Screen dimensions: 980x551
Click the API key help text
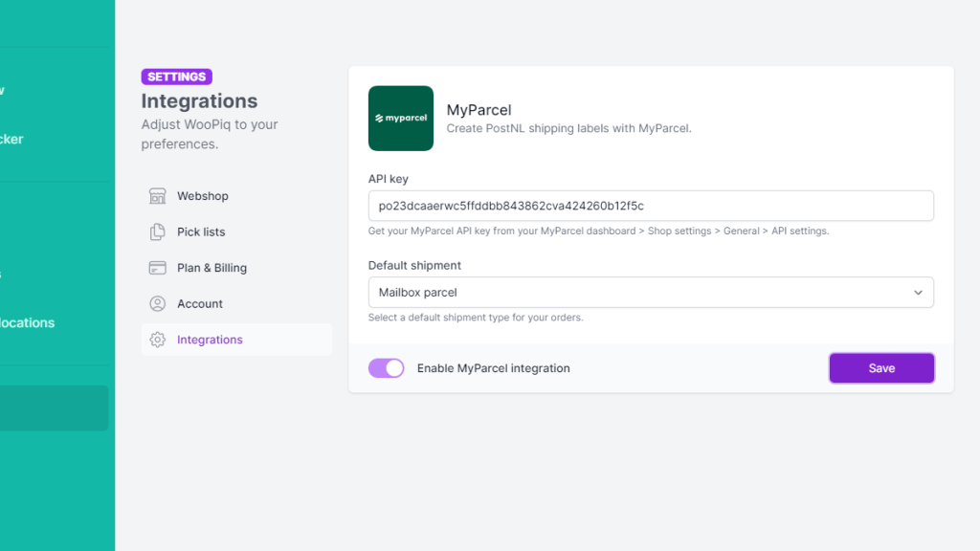(599, 231)
